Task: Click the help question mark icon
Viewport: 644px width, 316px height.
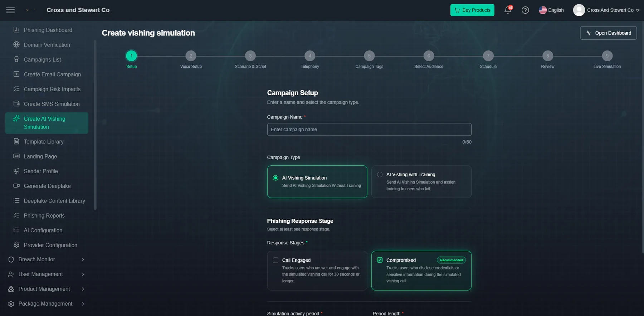Action: [x=525, y=10]
